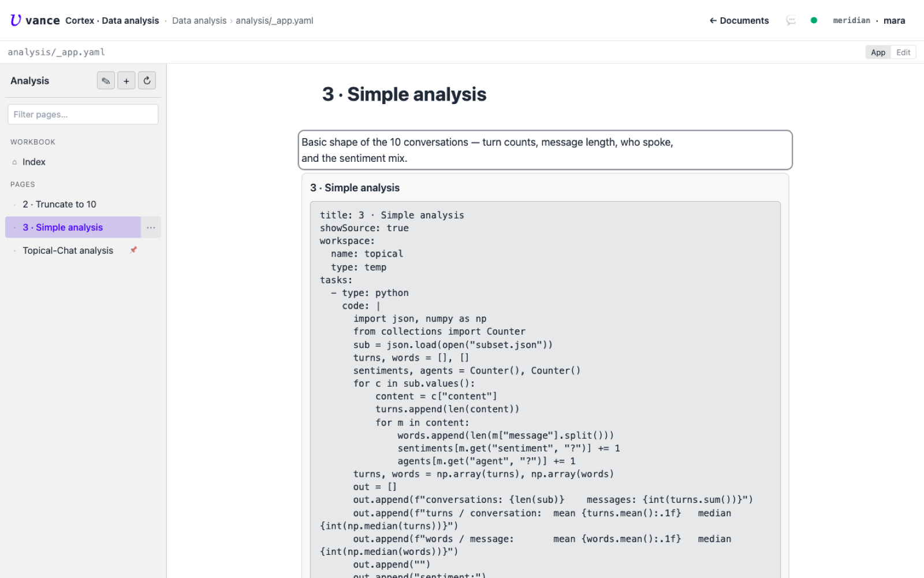Refresh the Analysis page list
Screen dimensions: 924x578
pos(147,80)
